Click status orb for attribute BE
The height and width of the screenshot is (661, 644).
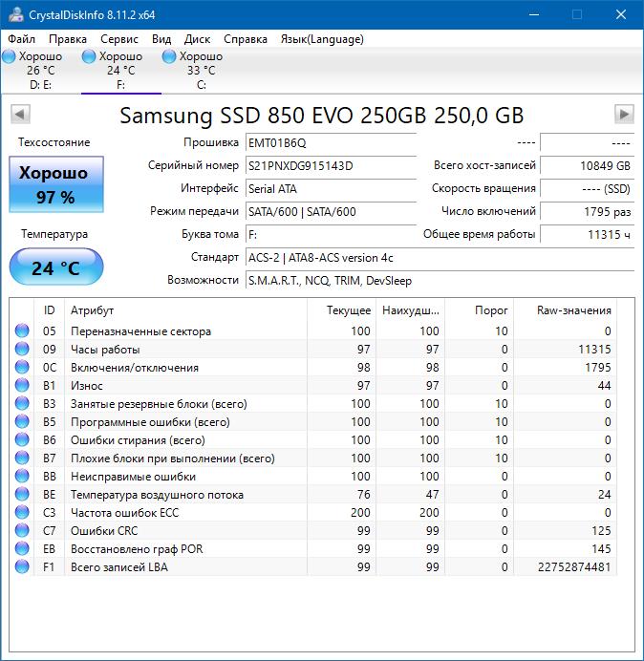pos(22,494)
